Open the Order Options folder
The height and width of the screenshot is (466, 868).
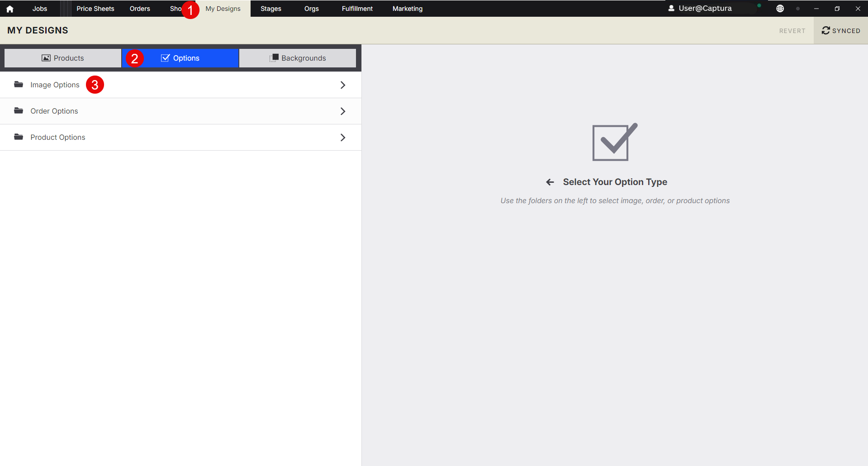click(180, 111)
